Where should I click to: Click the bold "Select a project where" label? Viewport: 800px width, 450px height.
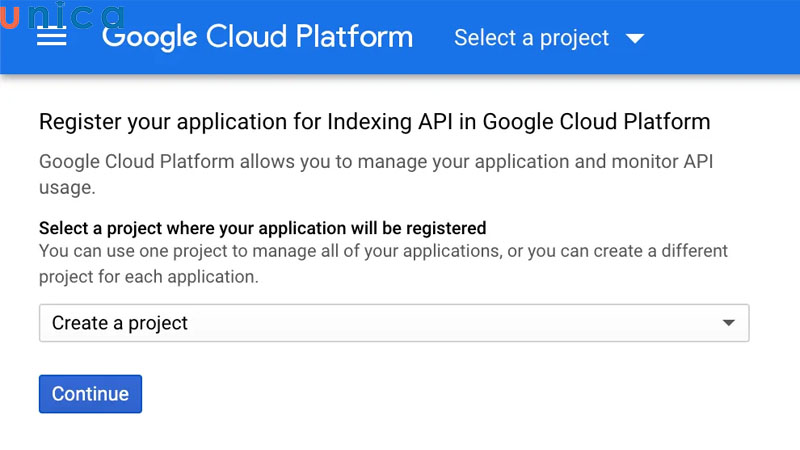(x=262, y=228)
